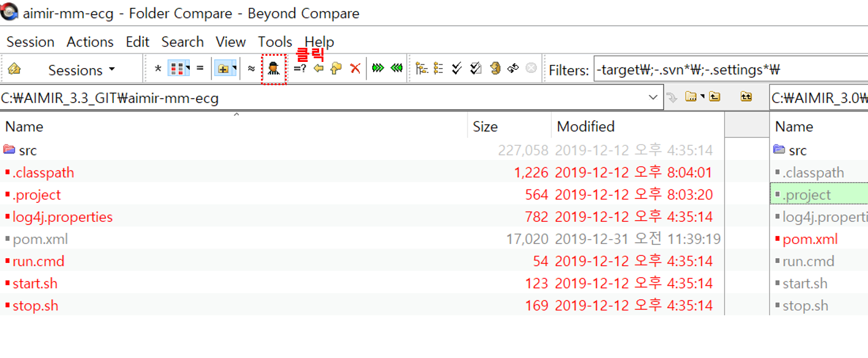Click the right folder path field
This screenshot has height=358, width=868.
pyautogui.click(x=819, y=97)
